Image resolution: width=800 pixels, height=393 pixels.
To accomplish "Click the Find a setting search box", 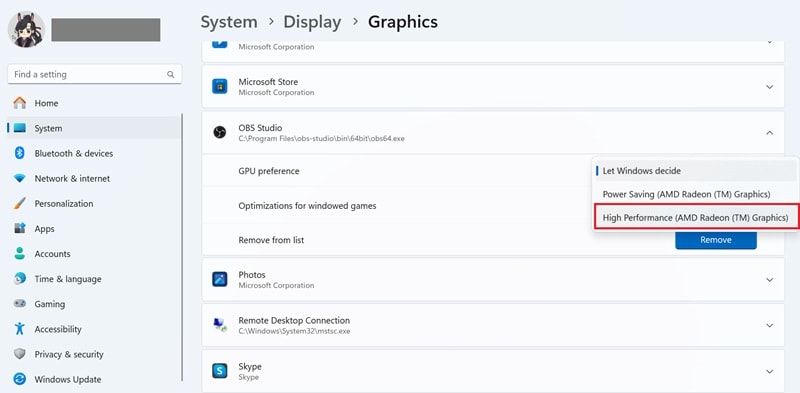I will [x=95, y=75].
